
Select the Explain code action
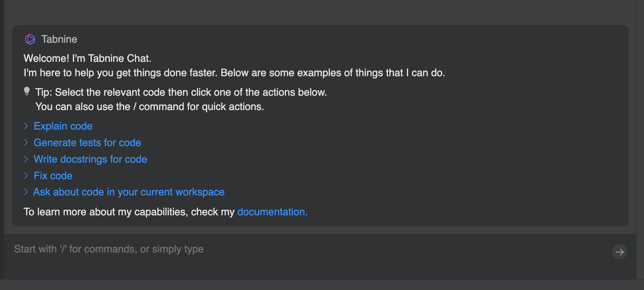click(63, 126)
